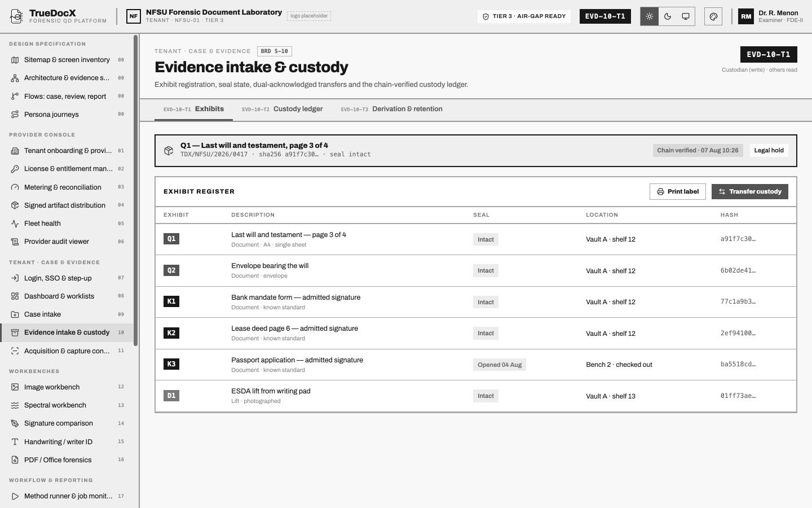Click the K3 exhibit badge
The image size is (812, 508).
click(171, 364)
